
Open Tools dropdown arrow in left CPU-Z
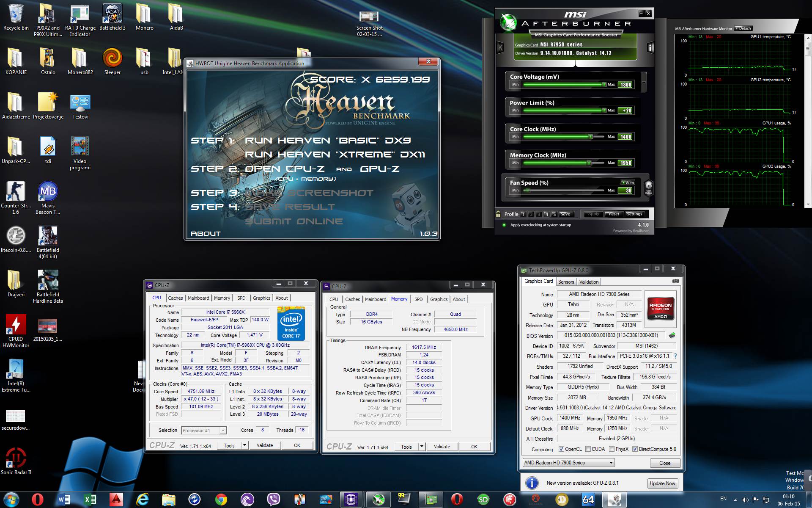coord(244,445)
